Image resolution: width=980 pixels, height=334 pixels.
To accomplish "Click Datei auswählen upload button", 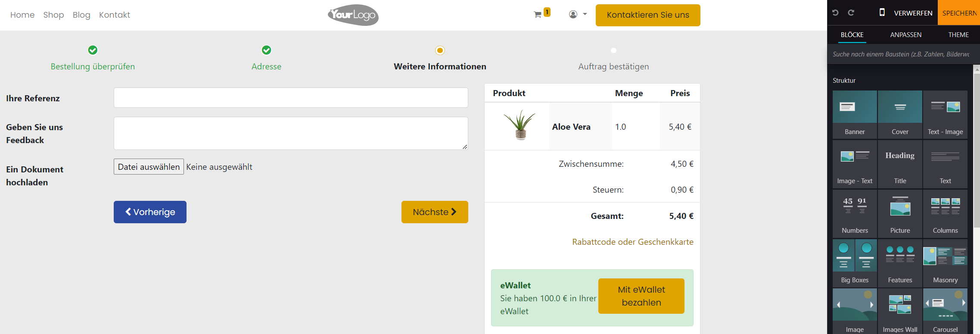I will (149, 167).
